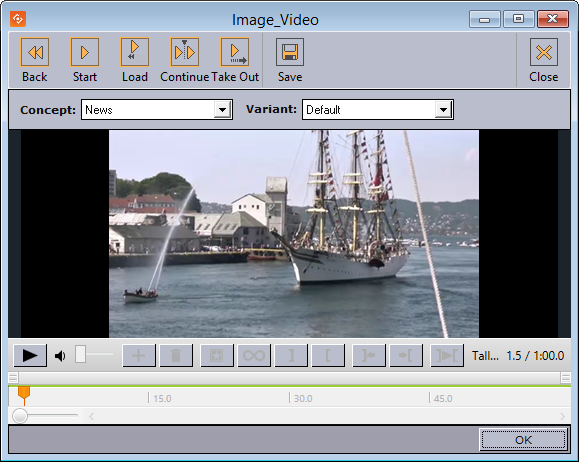
Task: Open the Concept dropdown showing News
Action: click(157, 110)
